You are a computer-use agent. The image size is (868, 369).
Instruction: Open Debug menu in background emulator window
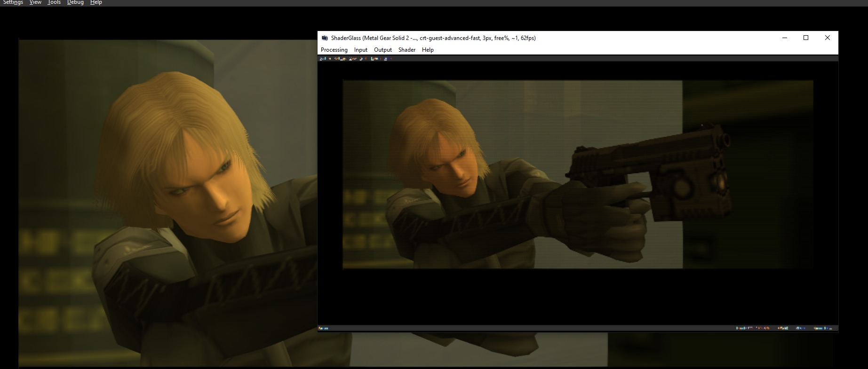75,2
